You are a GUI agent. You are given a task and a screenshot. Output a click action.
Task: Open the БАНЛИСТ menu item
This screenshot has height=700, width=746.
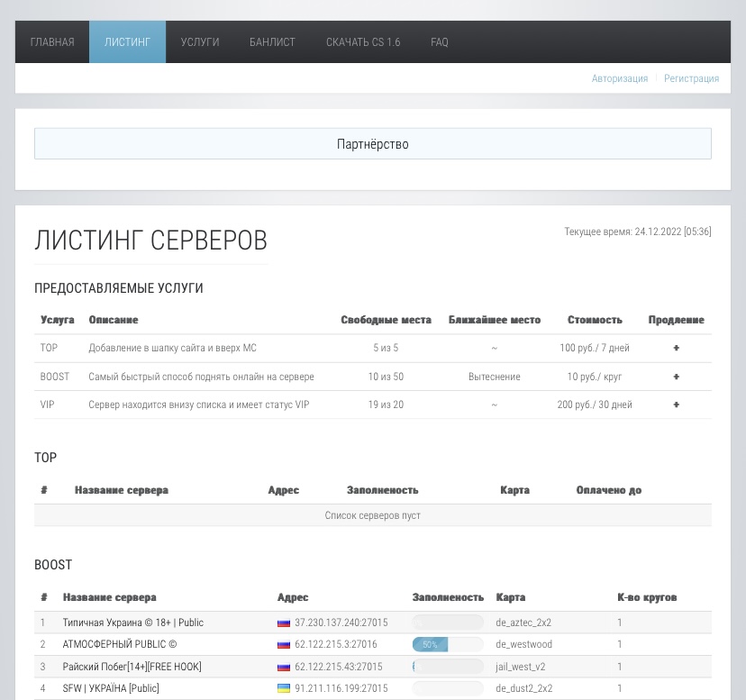(x=272, y=42)
